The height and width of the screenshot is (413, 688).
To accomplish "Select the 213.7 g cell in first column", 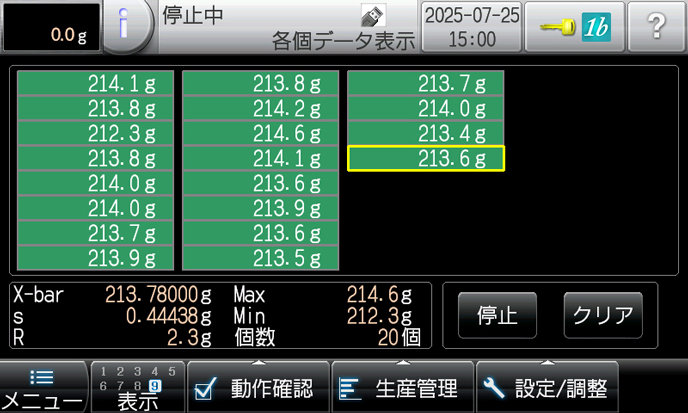I will [x=95, y=233].
